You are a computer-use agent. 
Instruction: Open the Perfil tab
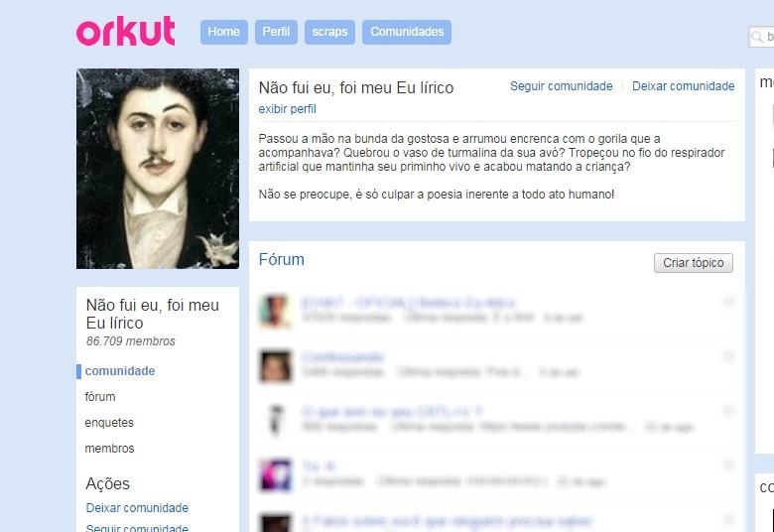[276, 32]
